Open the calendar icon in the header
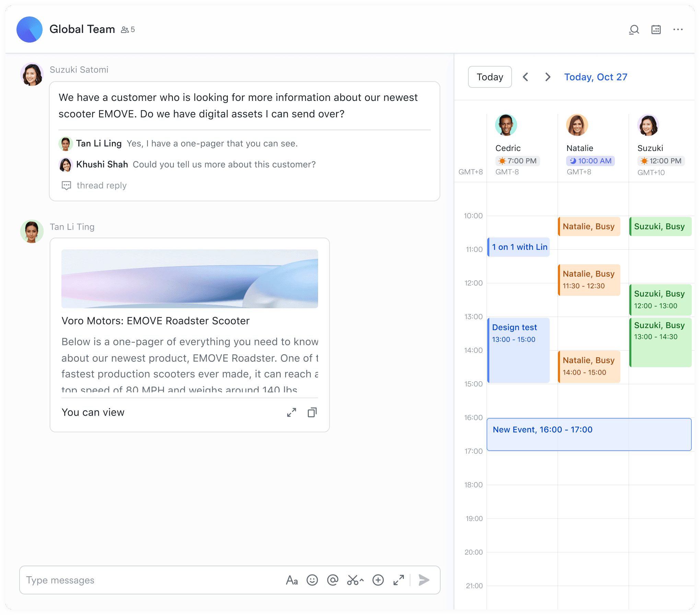Viewport: 700px width, 615px height. 656,30
